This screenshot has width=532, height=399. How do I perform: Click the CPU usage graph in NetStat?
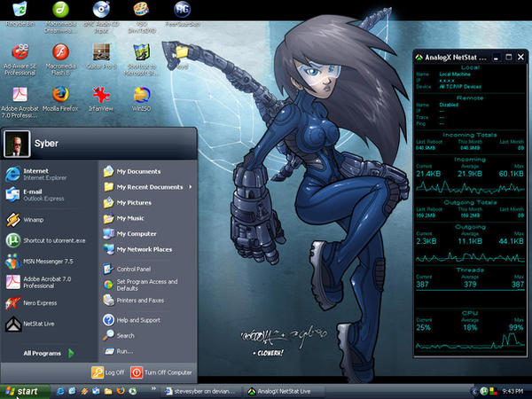(x=470, y=341)
